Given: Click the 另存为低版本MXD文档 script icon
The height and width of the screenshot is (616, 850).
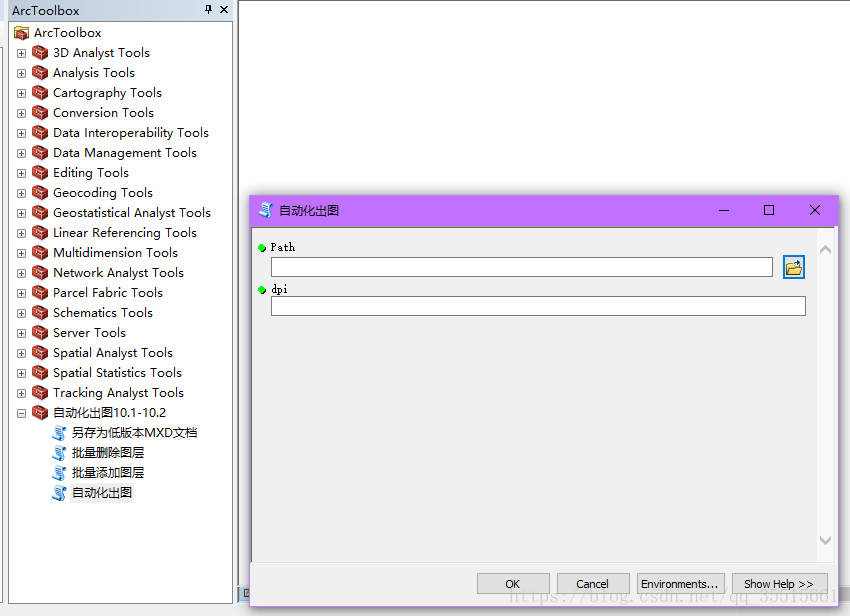Looking at the screenshot, I should click(x=59, y=433).
